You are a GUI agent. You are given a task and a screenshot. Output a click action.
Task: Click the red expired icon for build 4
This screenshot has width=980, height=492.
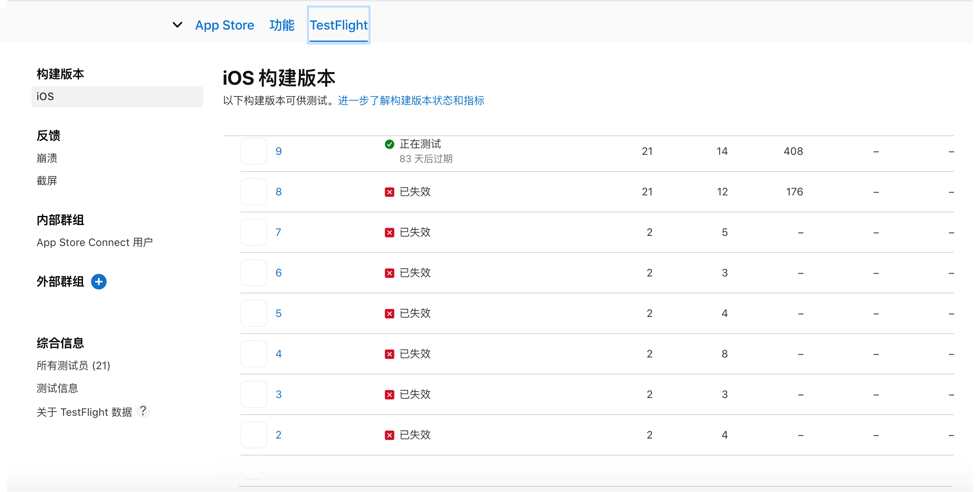389,354
